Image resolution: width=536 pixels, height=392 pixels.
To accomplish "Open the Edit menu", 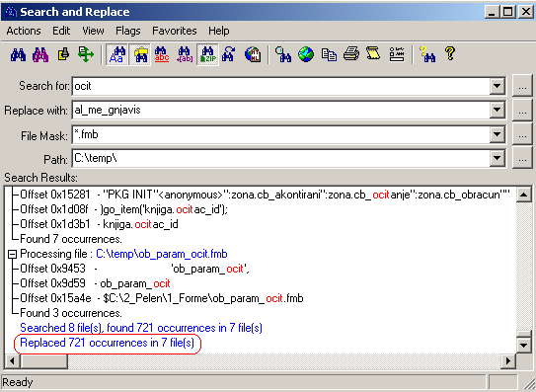I will click(x=61, y=31).
